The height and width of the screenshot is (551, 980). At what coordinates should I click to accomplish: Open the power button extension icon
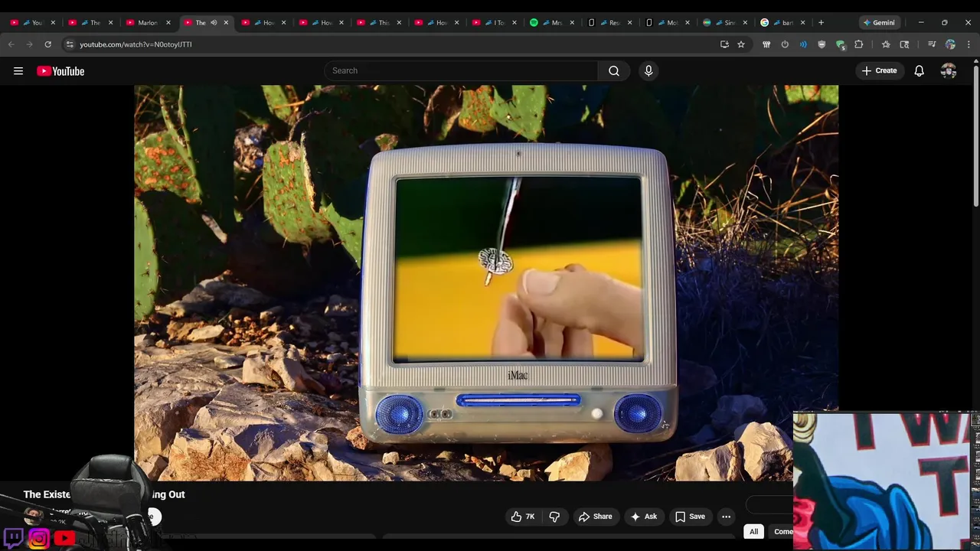pyautogui.click(x=785, y=44)
